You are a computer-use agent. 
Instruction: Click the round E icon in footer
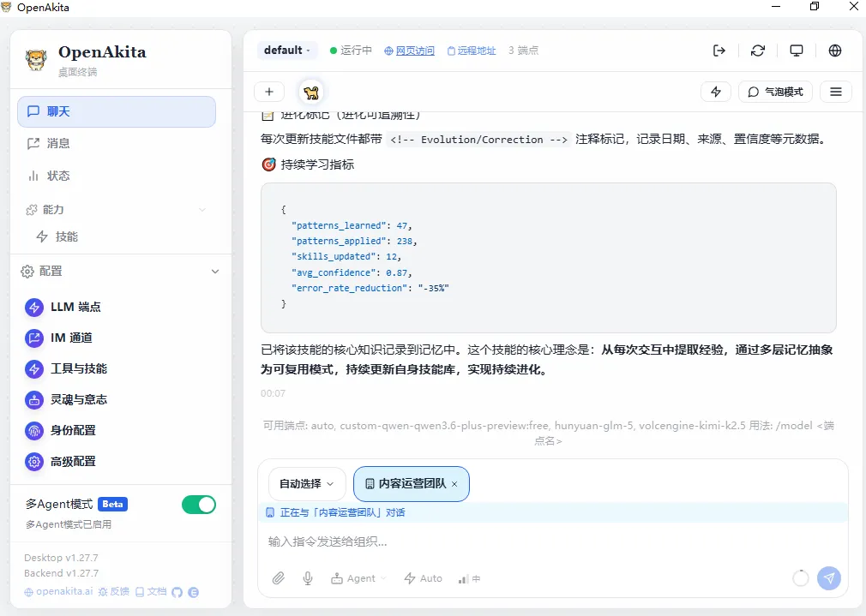tap(193, 592)
